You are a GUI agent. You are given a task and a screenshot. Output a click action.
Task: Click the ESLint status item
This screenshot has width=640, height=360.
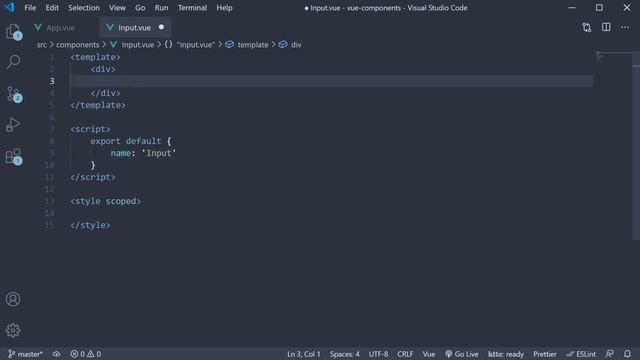[x=581, y=354]
